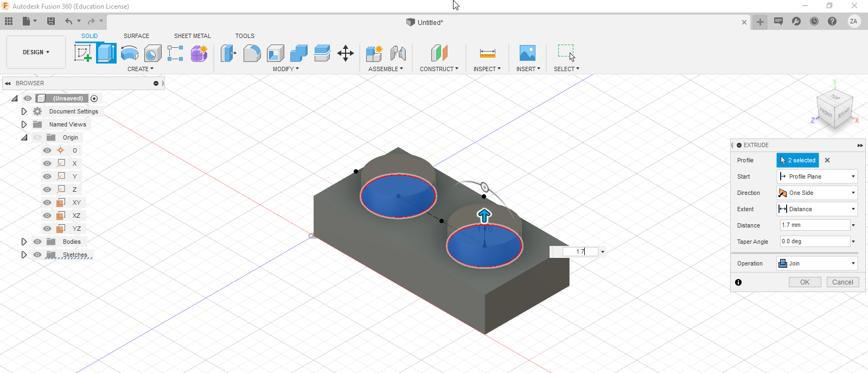Screen dimensions: 868x373
Task: Activate the root component radio button
Action: point(94,98)
